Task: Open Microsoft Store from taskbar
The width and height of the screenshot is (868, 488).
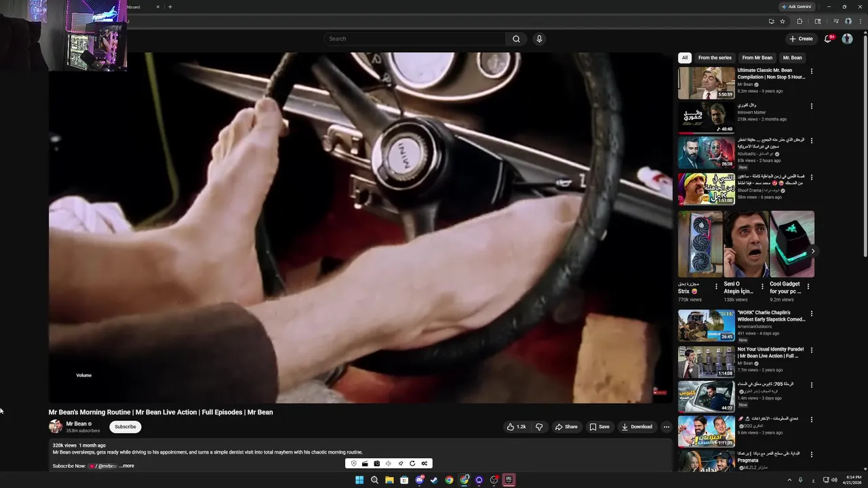Action: pyautogui.click(x=404, y=480)
